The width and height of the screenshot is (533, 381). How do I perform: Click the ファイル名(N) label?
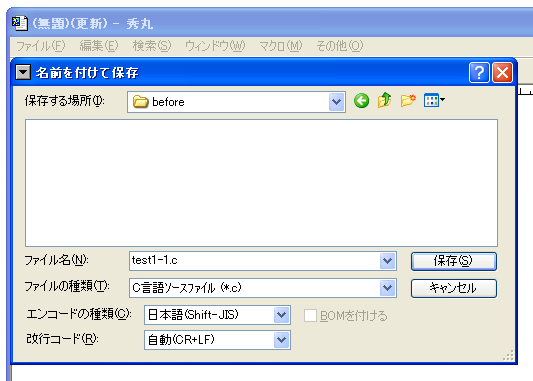point(56,260)
